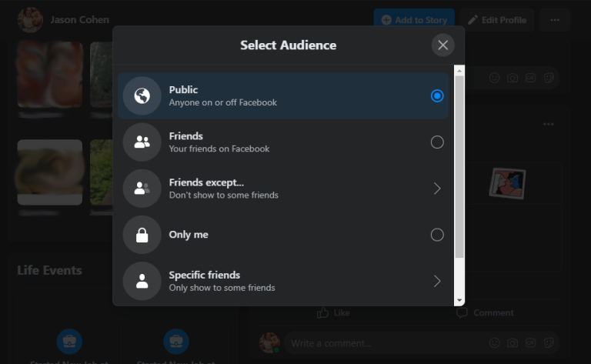Choose 'Don't show to some friends' option
The image size is (591, 364).
point(223,195)
